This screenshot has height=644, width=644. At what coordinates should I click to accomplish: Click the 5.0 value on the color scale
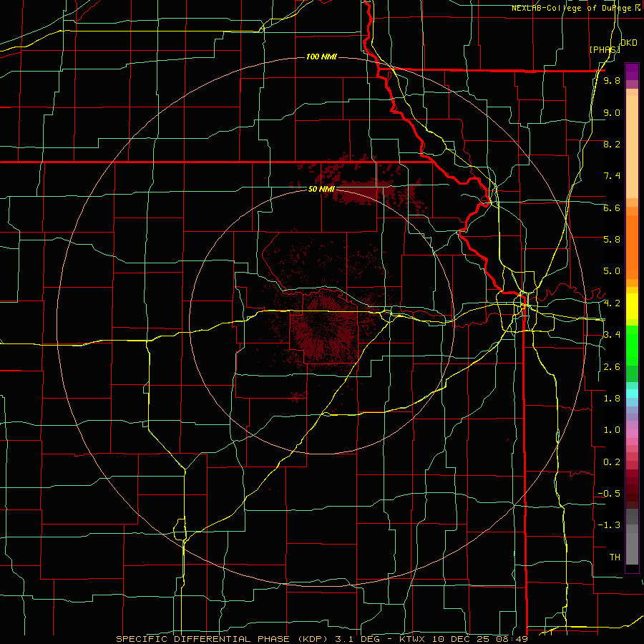point(612,271)
